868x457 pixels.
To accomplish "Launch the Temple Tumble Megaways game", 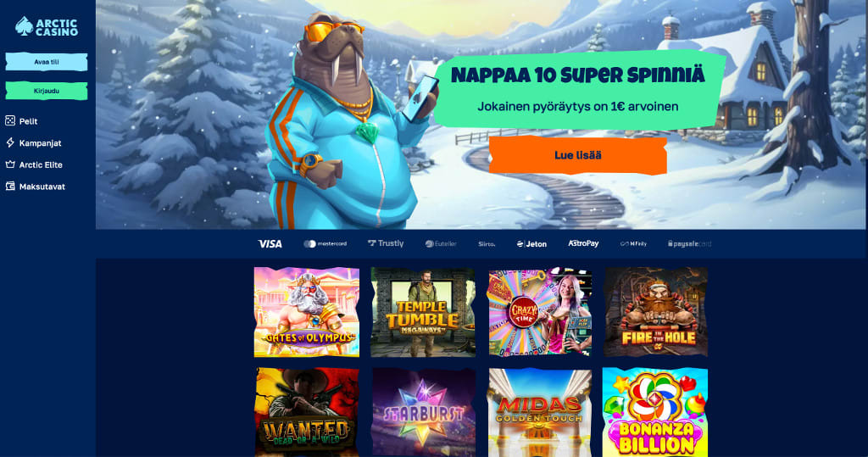I will (423, 312).
